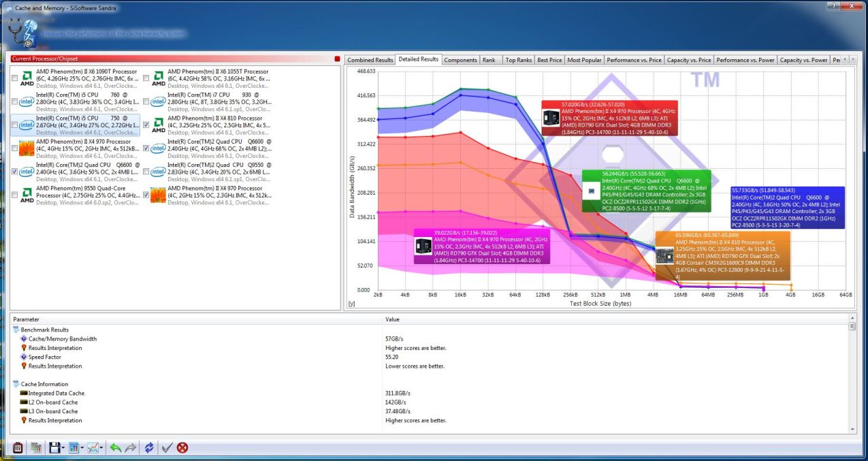868x461 pixels.
Task: Click the orange Phenom II X4 810 chart label
Action: (x=722, y=255)
